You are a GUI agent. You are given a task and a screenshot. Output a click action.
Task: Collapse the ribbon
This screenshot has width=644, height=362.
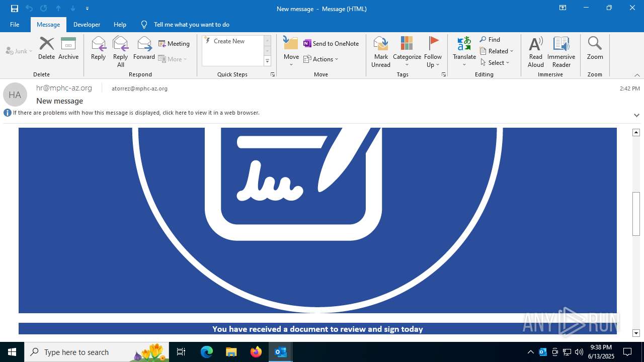637,75
